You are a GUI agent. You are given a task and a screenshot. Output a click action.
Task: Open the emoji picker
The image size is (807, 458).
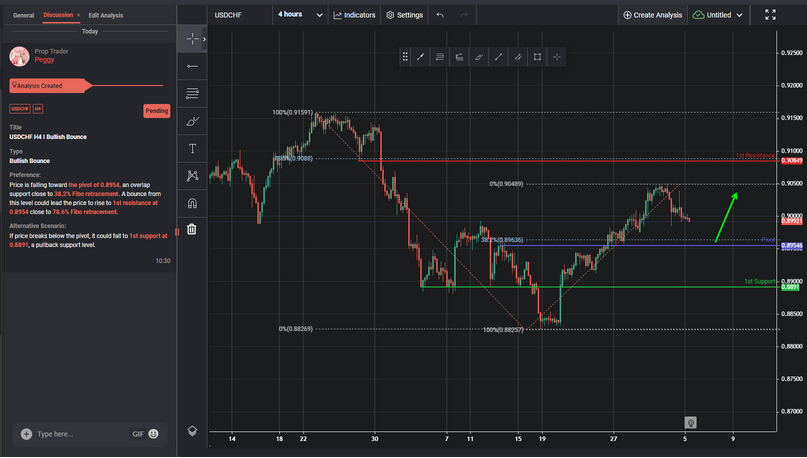pos(153,434)
